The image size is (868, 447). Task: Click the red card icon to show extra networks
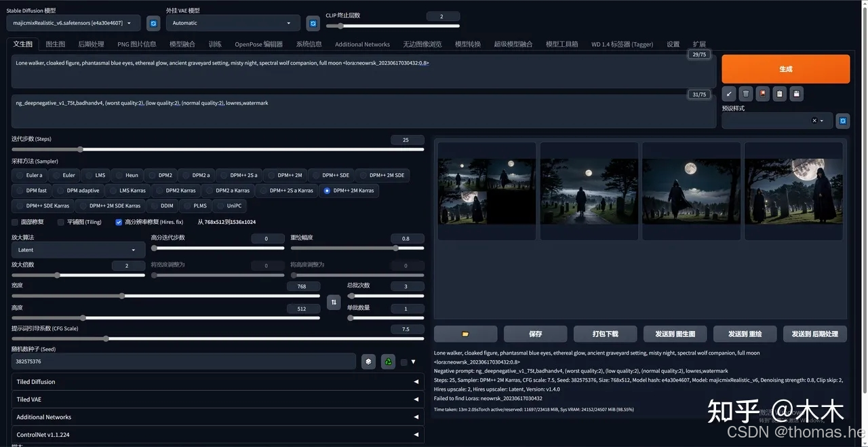(763, 94)
